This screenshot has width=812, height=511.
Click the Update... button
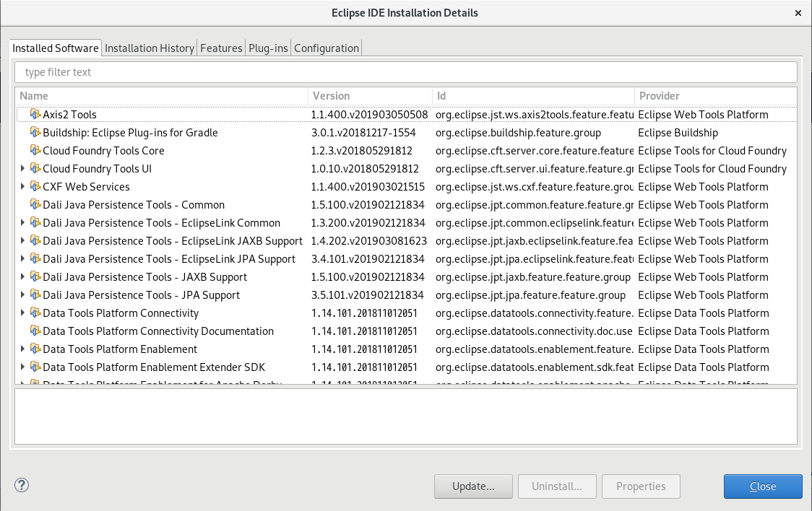(473, 486)
